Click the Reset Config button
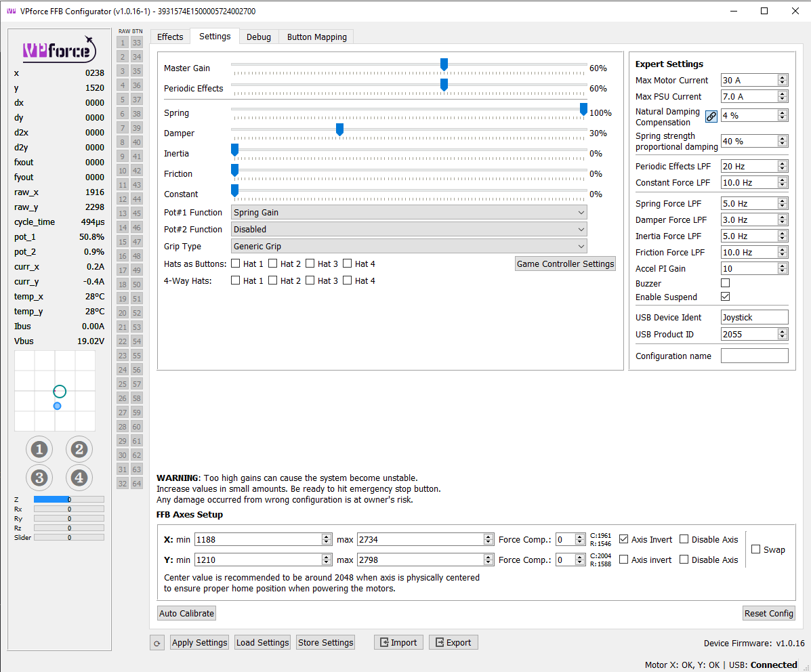Viewport: 811px width, 672px height. pyautogui.click(x=768, y=613)
